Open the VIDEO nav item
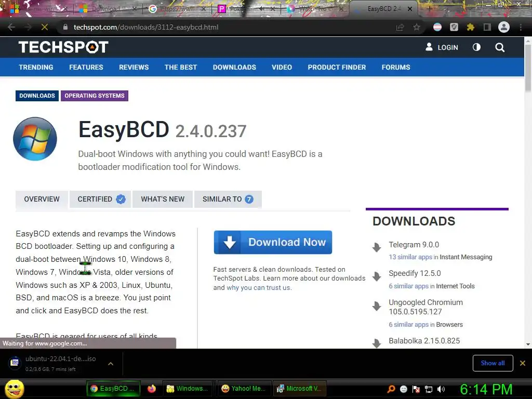Image resolution: width=532 pixels, height=399 pixels. (x=282, y=67)
